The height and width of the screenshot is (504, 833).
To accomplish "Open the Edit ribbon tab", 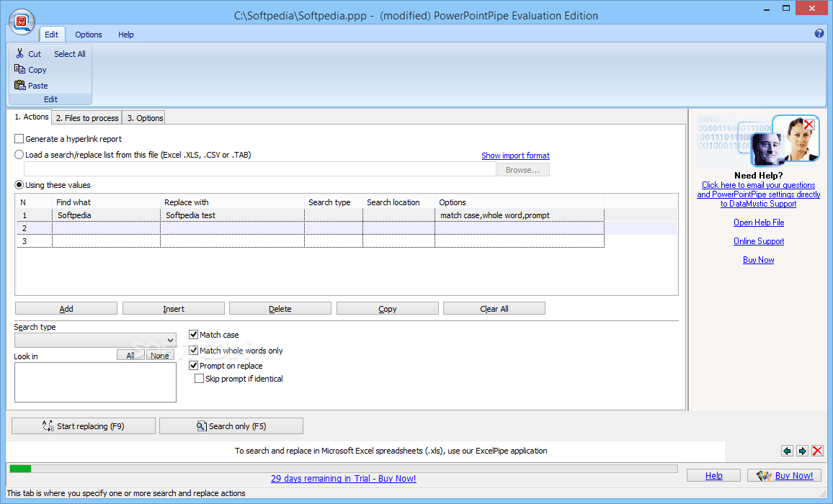I will [52, 35].
